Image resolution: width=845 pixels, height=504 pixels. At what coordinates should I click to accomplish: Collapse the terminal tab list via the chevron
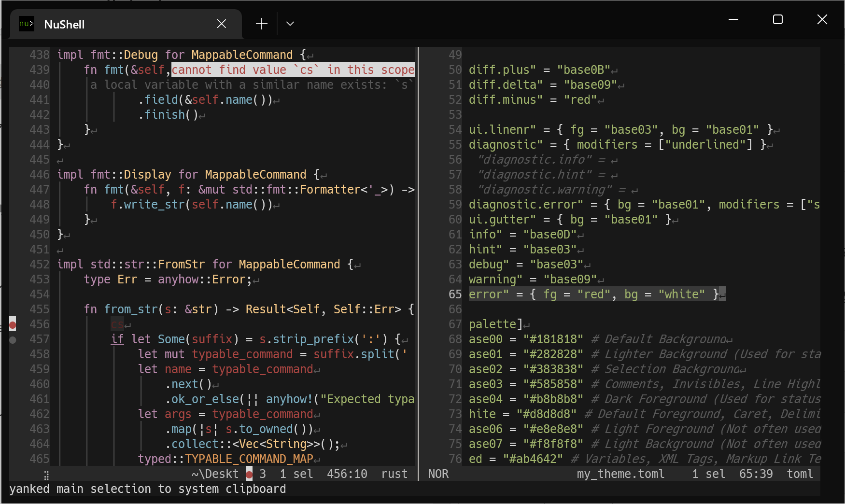click(289, 23)
